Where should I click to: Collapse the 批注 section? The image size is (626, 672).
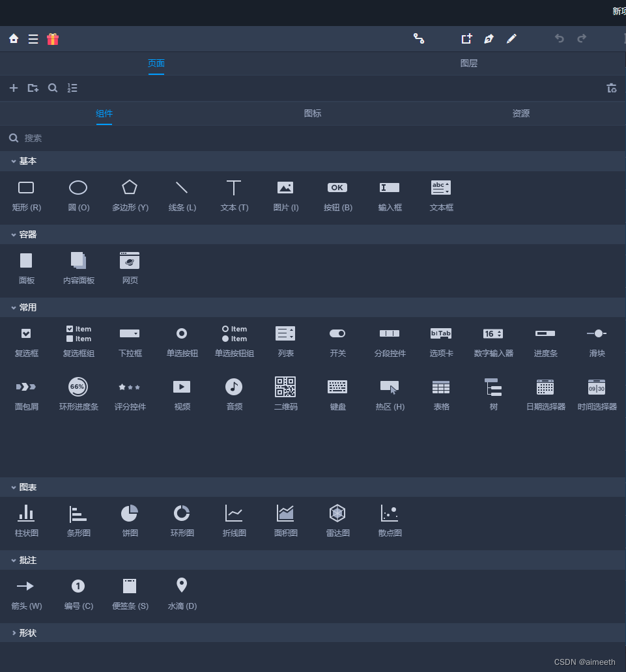[x=313, y=560]
